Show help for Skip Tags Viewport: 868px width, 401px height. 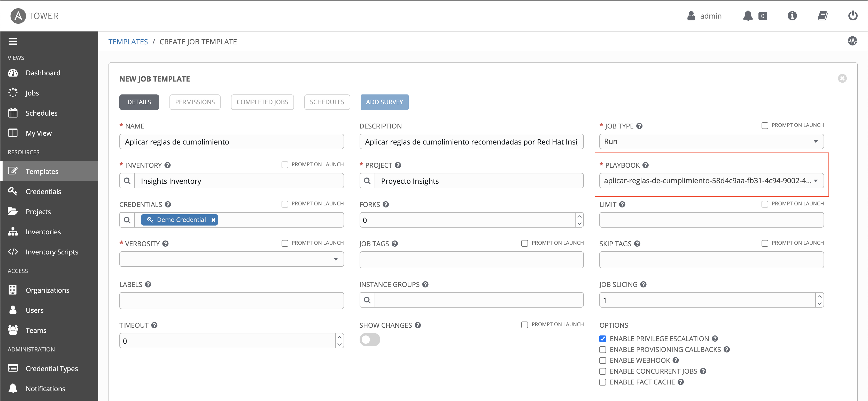(637, 244)
